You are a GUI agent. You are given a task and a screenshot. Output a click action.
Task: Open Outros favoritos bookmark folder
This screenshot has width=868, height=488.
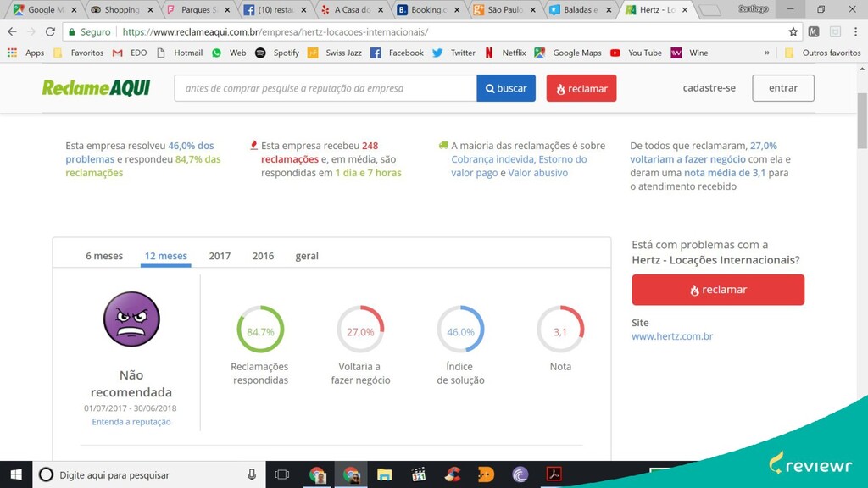tap(822, 53)
